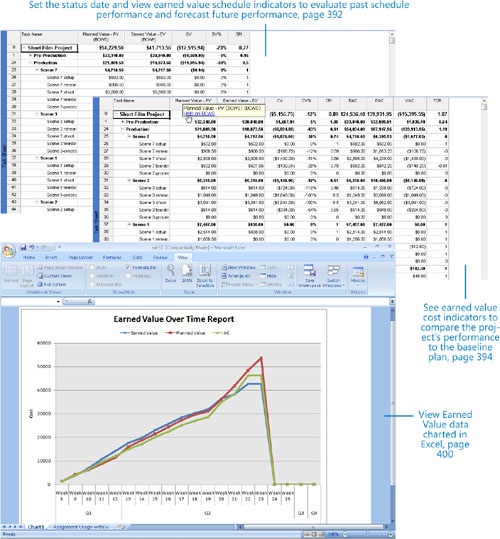Click Arrange All in Window group
The width and height of the screenshot is (500, 539).
coord(236,276)
